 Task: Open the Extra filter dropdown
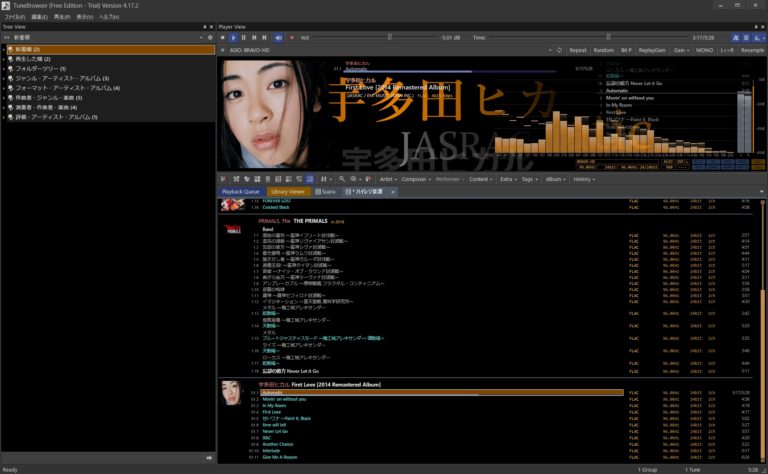point(508,179)
